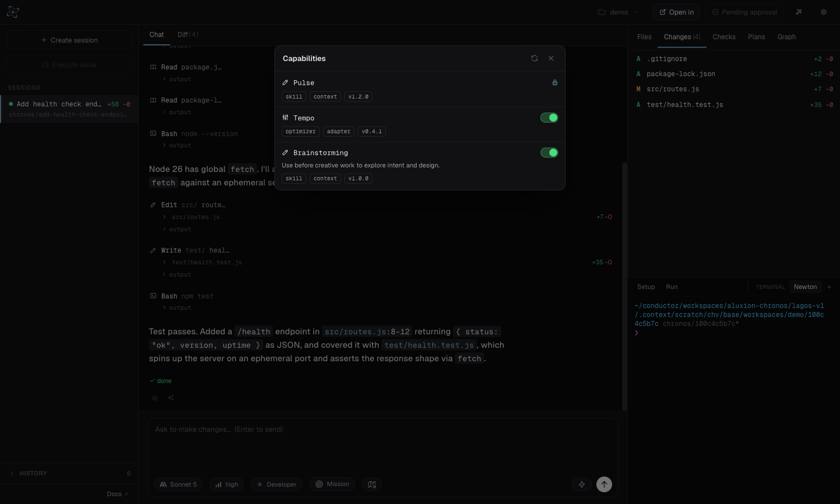Send the message with arrow button
Image resolution: width=840 pixels, height=504 pixels.
[x=604, y=484]
